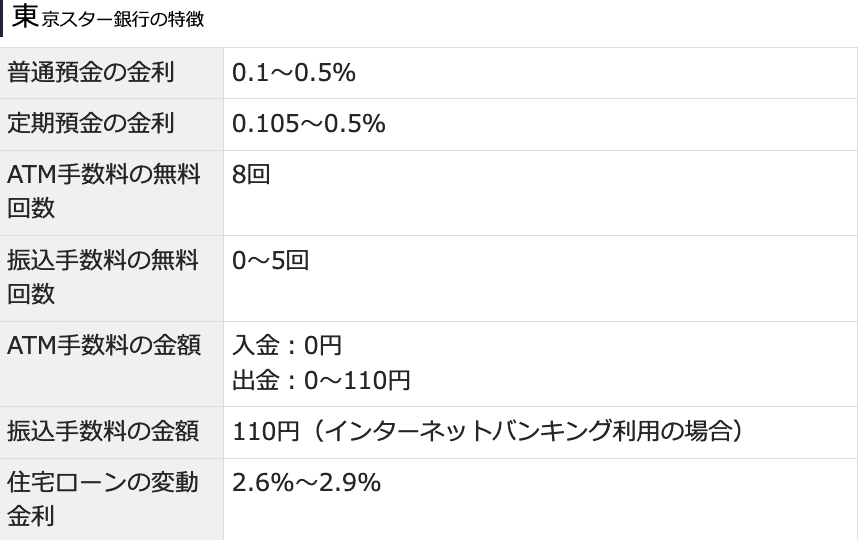
Task: Select the 0.1〜0.5% savings rate value
Action: (294, 73)
